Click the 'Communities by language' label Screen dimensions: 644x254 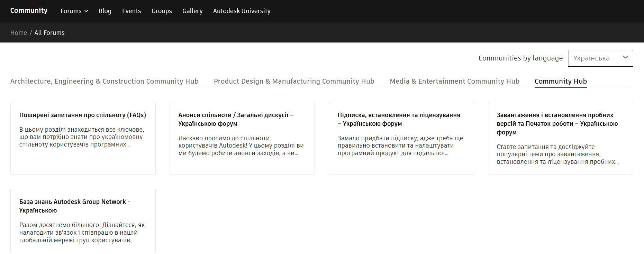(520, 58)
